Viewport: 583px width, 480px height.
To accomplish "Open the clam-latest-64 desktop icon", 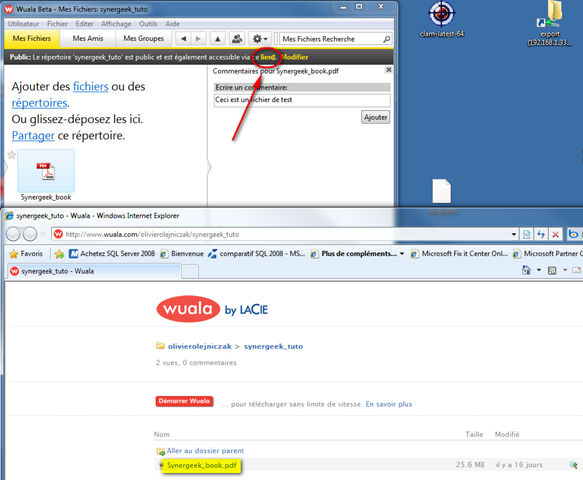I will 442,19.
